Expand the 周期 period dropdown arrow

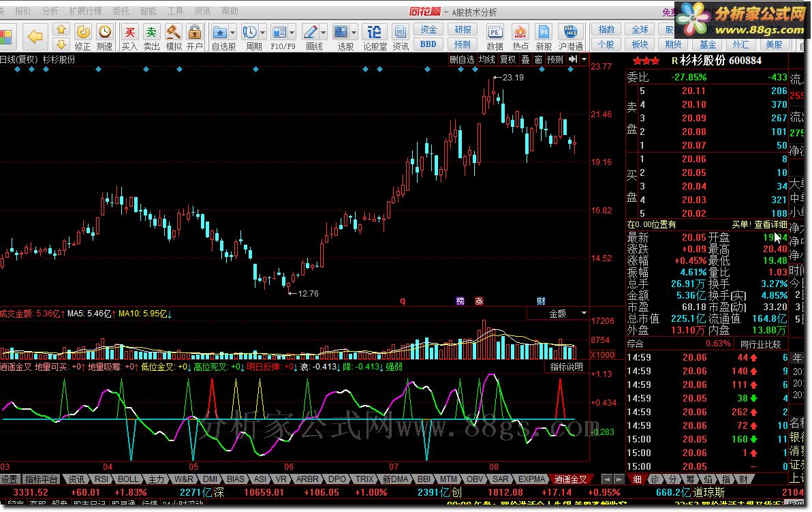(x=262, y=33)
